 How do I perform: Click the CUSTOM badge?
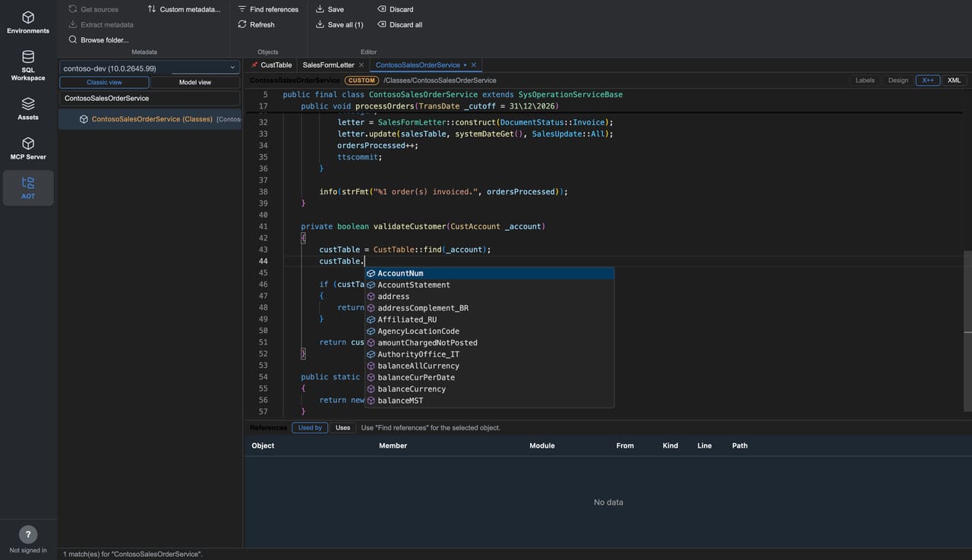361,80
